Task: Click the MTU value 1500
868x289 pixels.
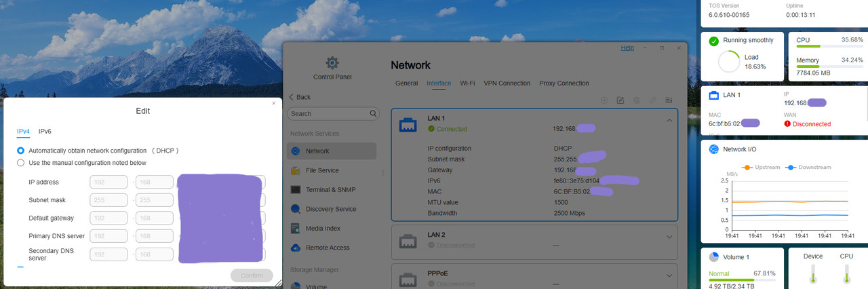Action: coord(561,202)
